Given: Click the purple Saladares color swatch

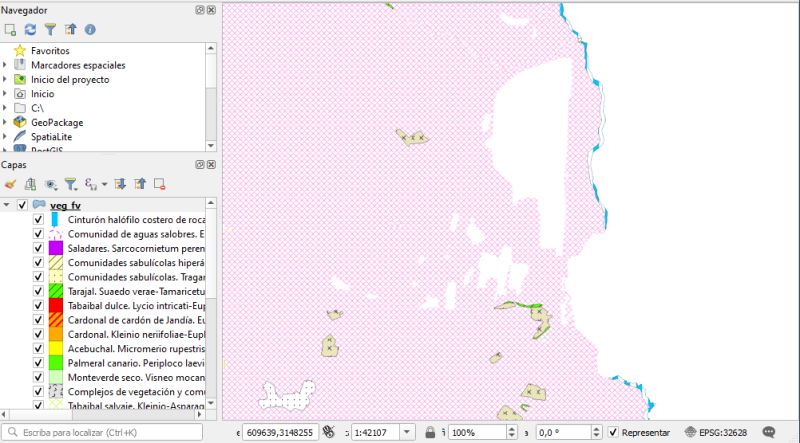Looking at the screenshot, I should [56, 248].
